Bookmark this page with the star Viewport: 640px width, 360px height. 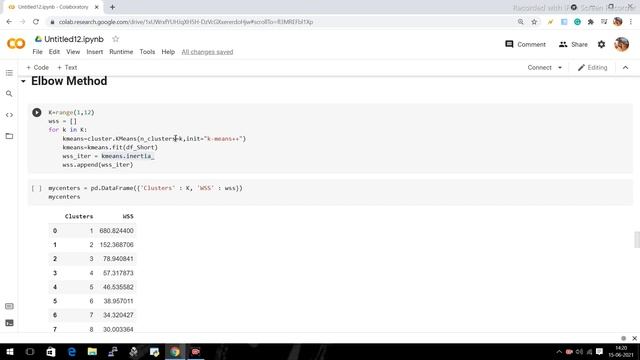(534, 22)
